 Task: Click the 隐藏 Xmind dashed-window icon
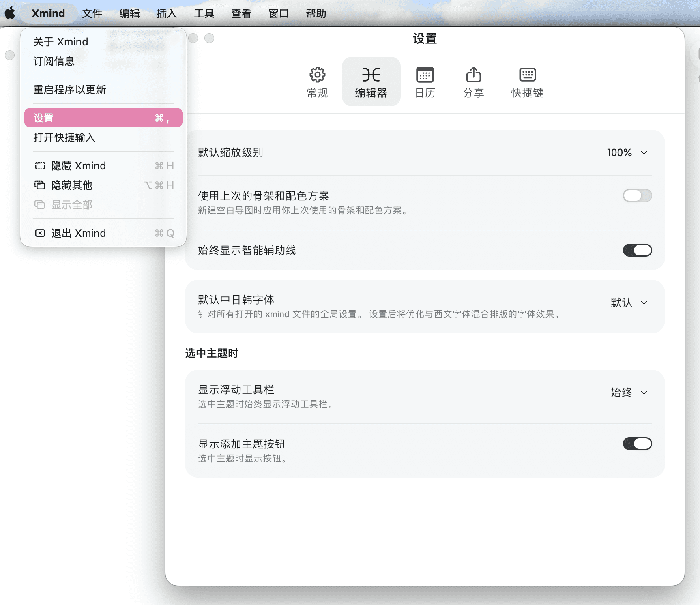click(40, 166)
